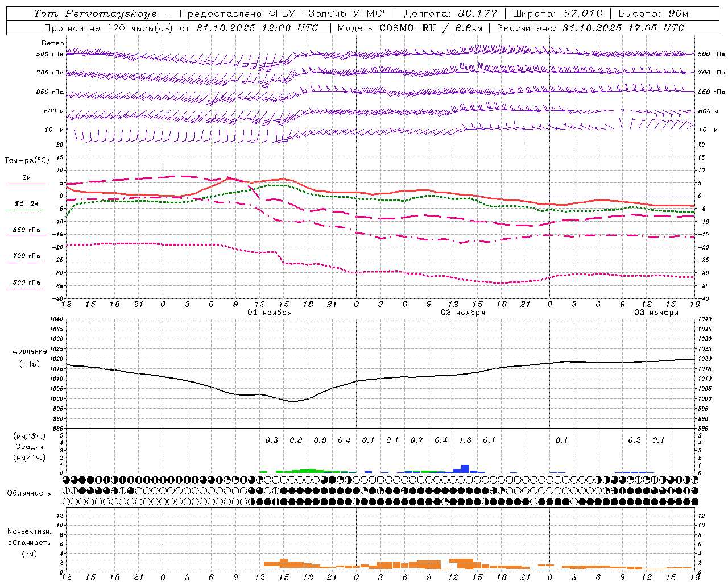This screenshot has width=728, height=582.
Task: Click the '02 ноября' date label
Action: [463, 313]
